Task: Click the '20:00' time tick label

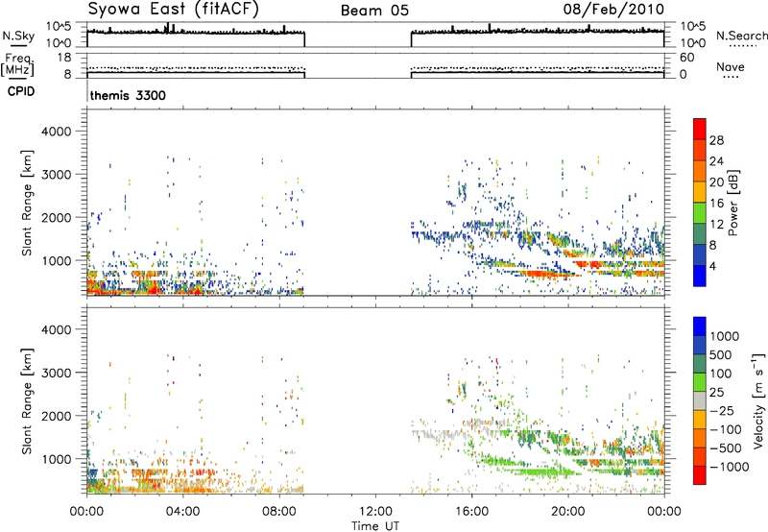Action: 568,512
